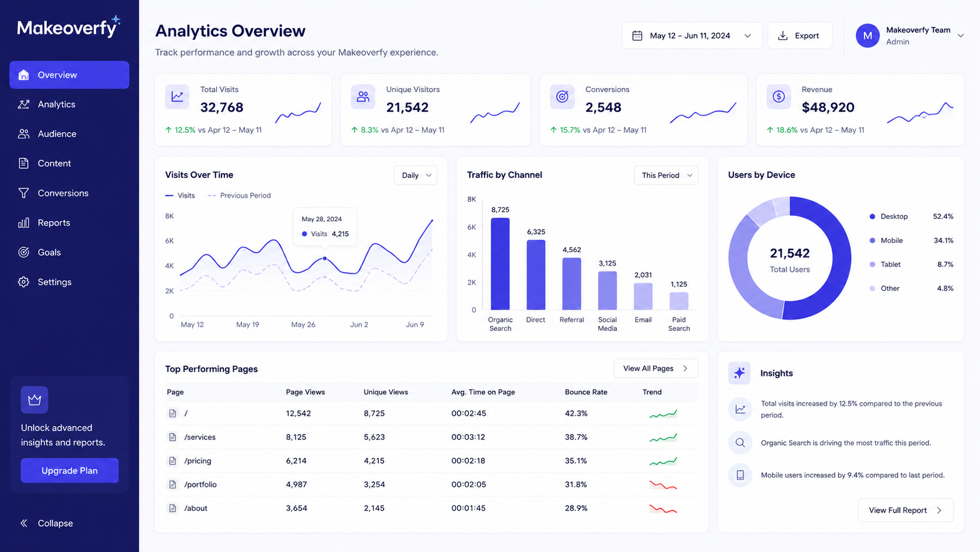This screenshot has height=552, width=980.
Task: Click the mobile device insight icon
Action: 740,475
